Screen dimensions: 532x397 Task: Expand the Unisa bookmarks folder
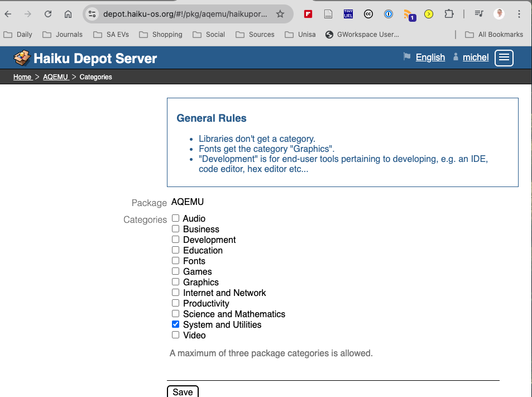click(x=300, y=35)
